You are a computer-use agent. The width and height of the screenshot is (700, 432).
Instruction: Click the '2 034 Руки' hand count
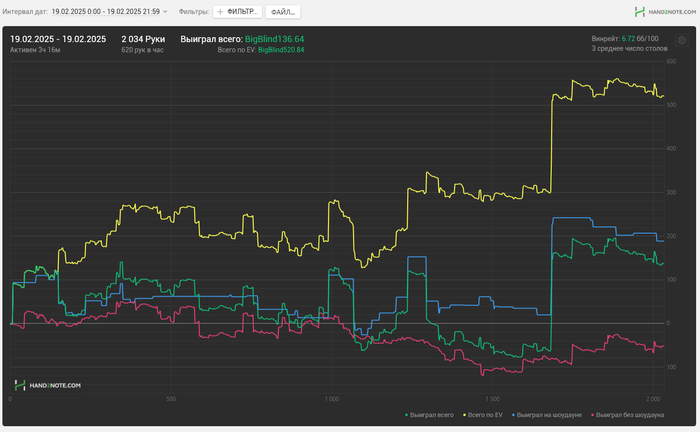click(x=143, y=39)
